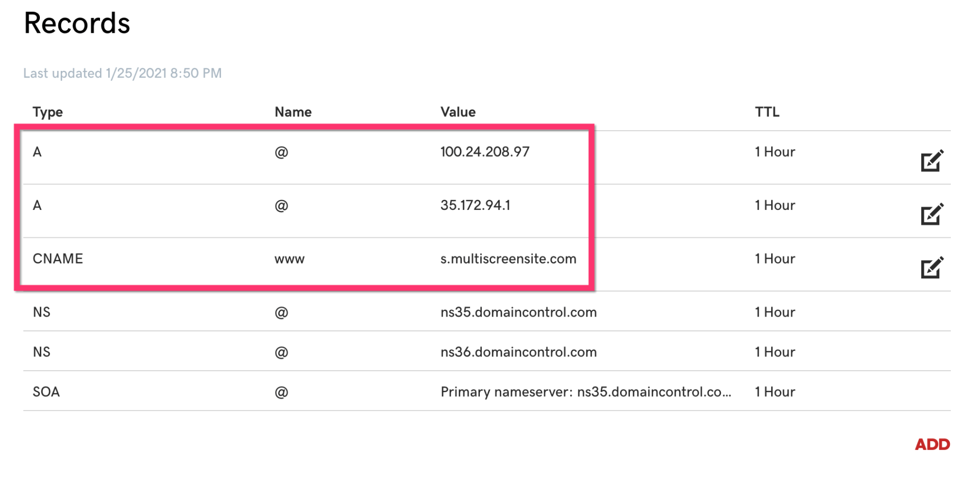Screen dimensions: 980x482
Task: Sort records by the Name column header
Action: tap(293, 112)
